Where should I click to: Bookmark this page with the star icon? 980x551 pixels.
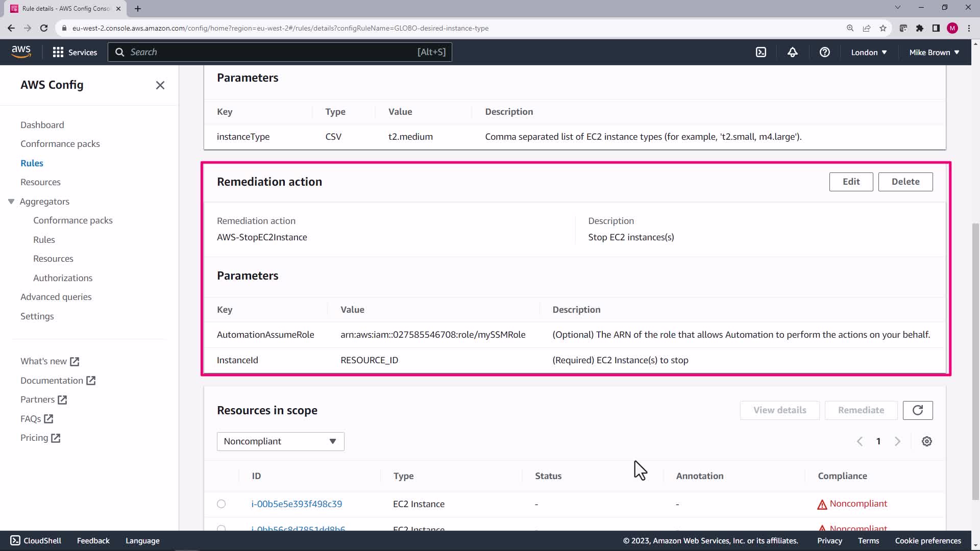[x=883, y=28]
